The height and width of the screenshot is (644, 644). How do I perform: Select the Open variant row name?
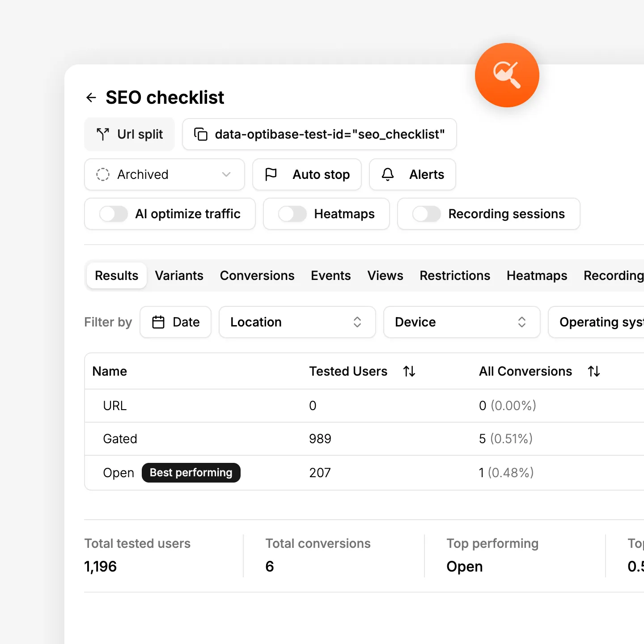coord(119,473)
